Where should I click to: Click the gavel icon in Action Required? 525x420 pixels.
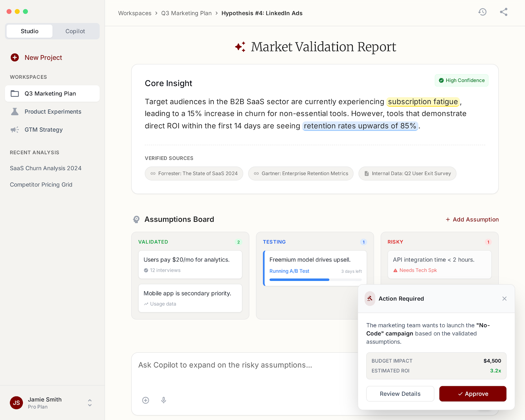click(370, 299)
